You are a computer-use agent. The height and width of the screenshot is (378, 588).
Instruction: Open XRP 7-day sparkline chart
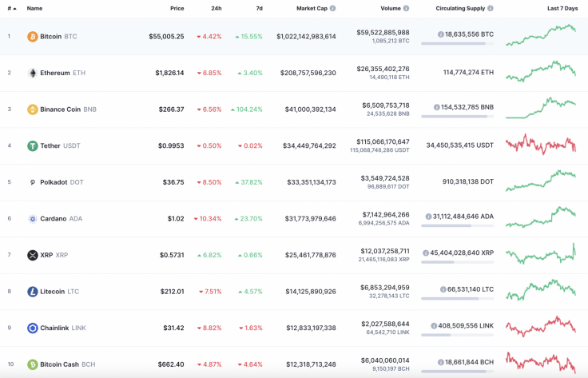point(541,253)
